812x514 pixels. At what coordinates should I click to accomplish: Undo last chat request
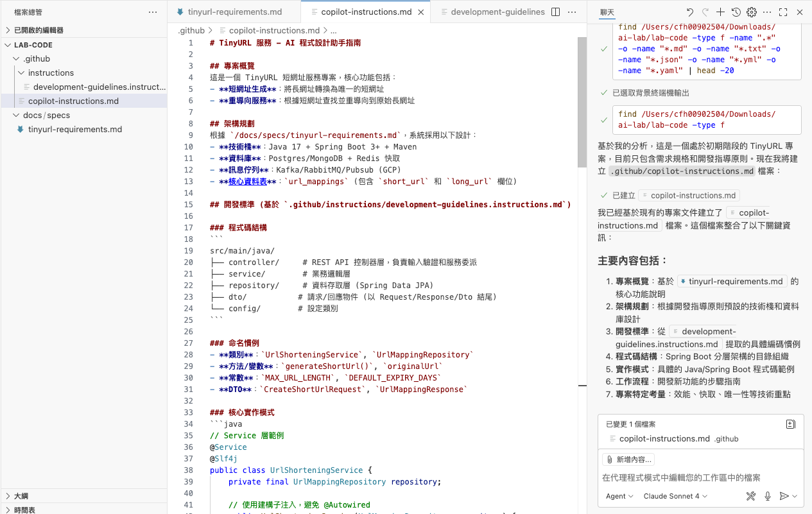pos(690,12)
